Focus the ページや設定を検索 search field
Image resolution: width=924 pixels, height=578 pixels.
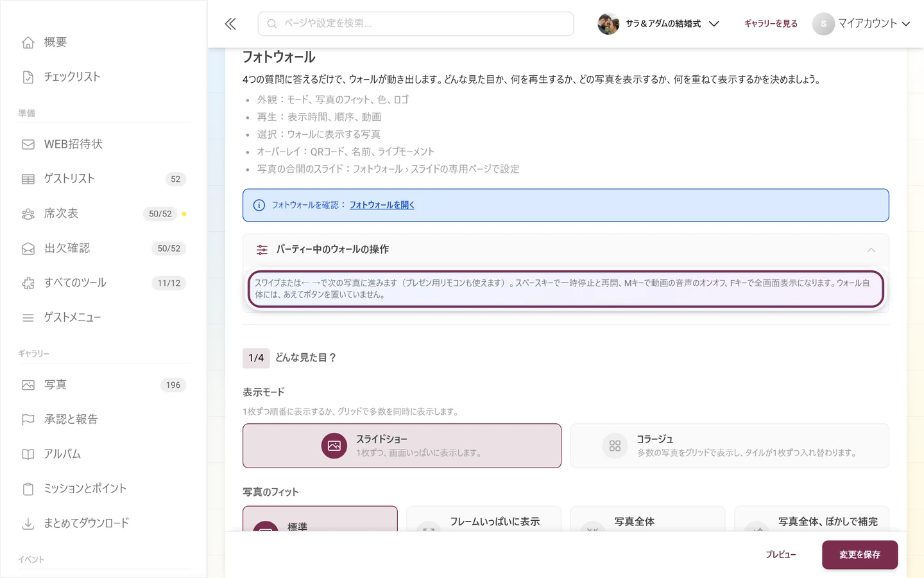pyautogui.click(x=416, y=24)
